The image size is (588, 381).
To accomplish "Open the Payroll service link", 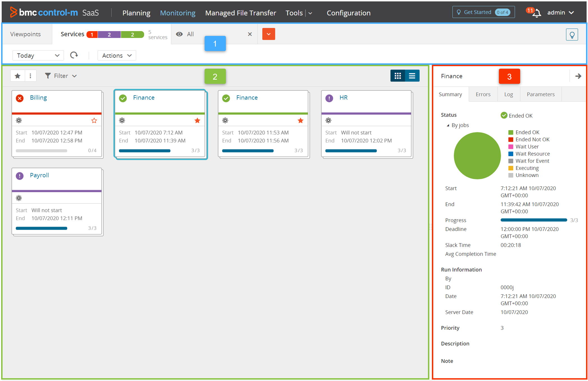I will 39,175.
